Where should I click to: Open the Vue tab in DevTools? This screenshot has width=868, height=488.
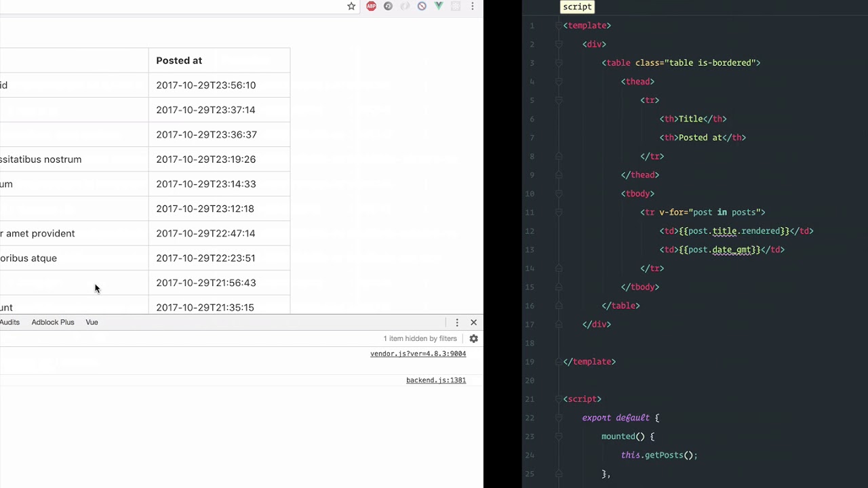click(92, 323)
